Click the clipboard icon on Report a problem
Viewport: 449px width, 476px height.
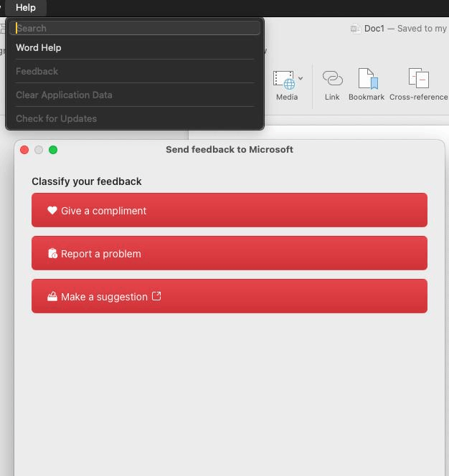pos(52,254)
